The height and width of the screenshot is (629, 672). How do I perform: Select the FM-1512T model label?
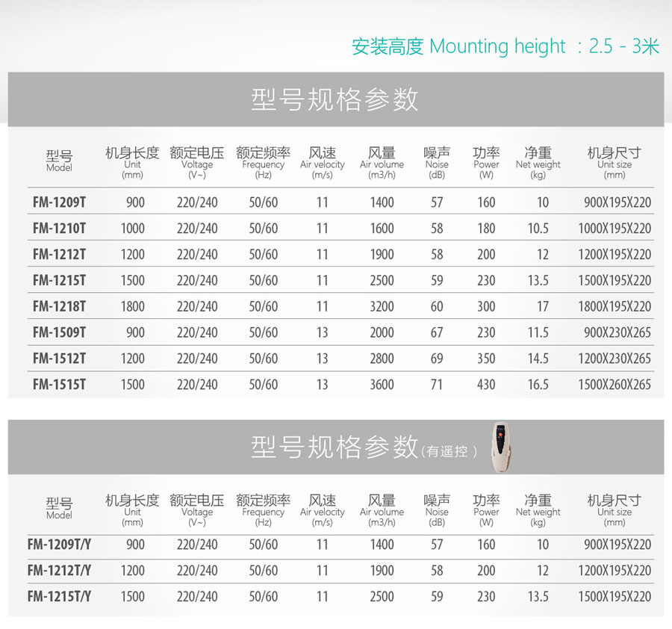tap(59, 359)
